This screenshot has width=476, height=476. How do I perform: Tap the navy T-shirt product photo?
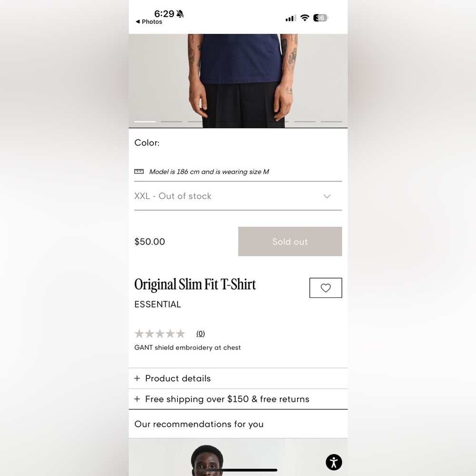point(238,81)
